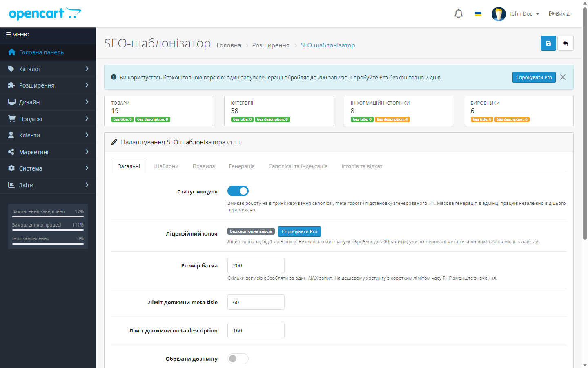Open the John Doe user dropdown
Viewport: 588px width, 368px height.
[525, 14]
